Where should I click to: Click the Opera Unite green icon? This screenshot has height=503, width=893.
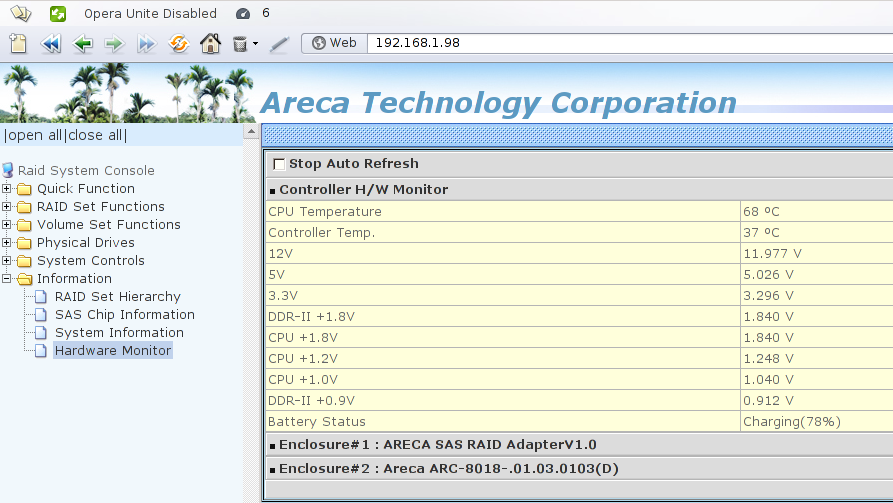click(58, 14)
